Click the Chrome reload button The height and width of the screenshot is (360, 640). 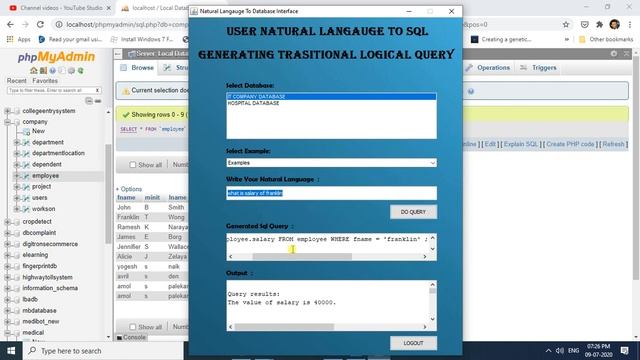coord(40,24)
